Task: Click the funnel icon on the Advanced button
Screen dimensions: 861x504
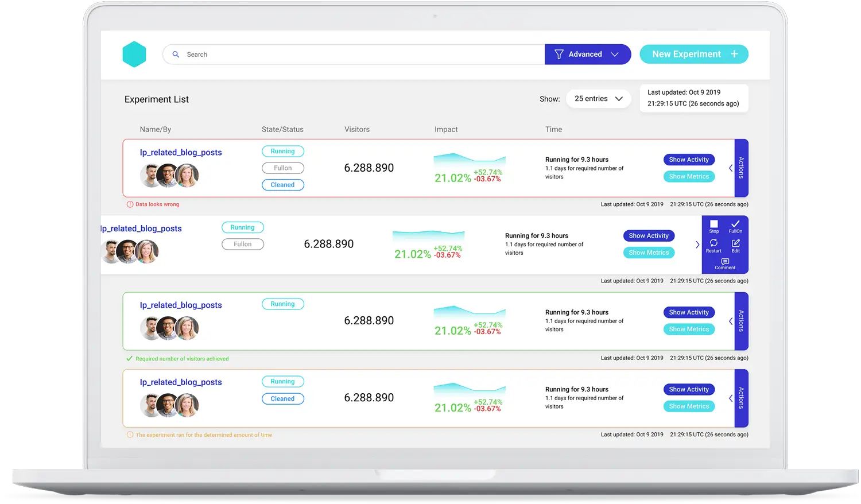Action: click(559, 54)
